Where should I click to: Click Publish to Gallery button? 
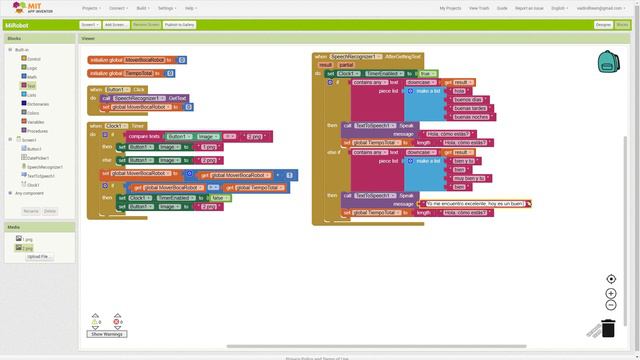tap(179, 25)
